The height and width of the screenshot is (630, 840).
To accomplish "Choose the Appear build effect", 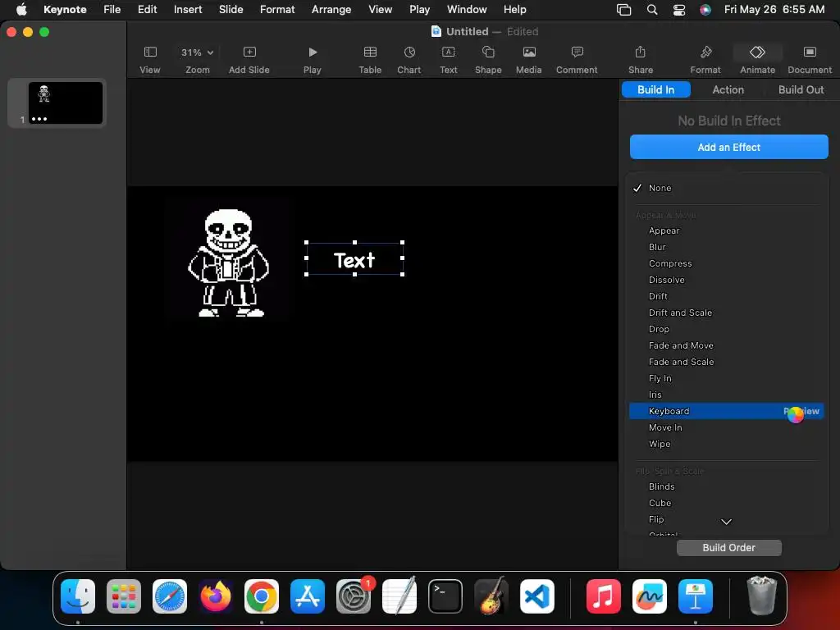I will tap(726, 231).
